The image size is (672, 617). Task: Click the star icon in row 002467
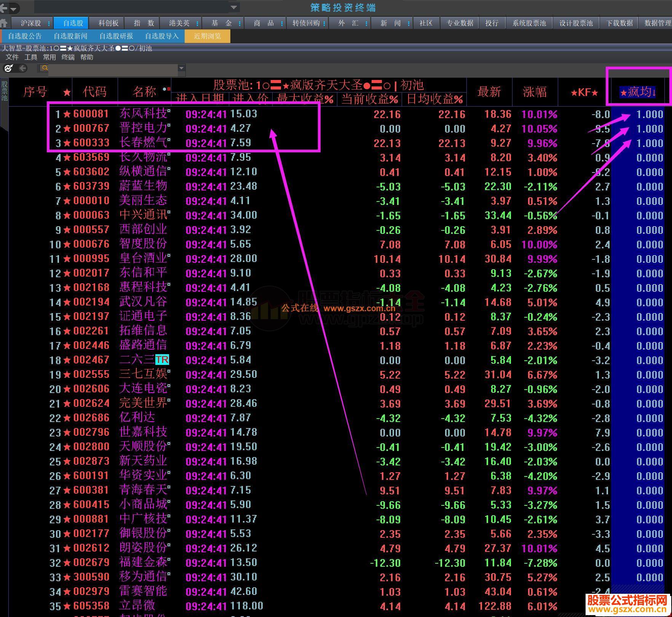coord(67,360)
